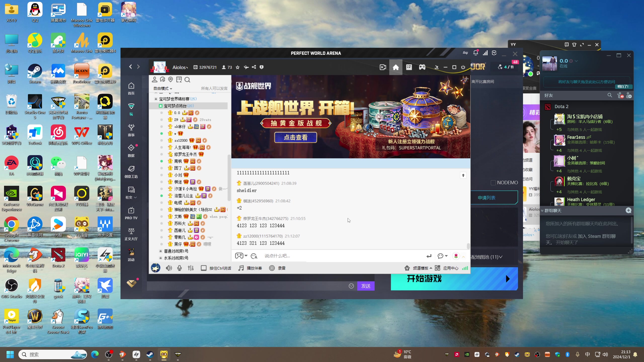This screenshot has height=362, width=644.
Task: Click the Windows Start button
Action: point(10,354)
